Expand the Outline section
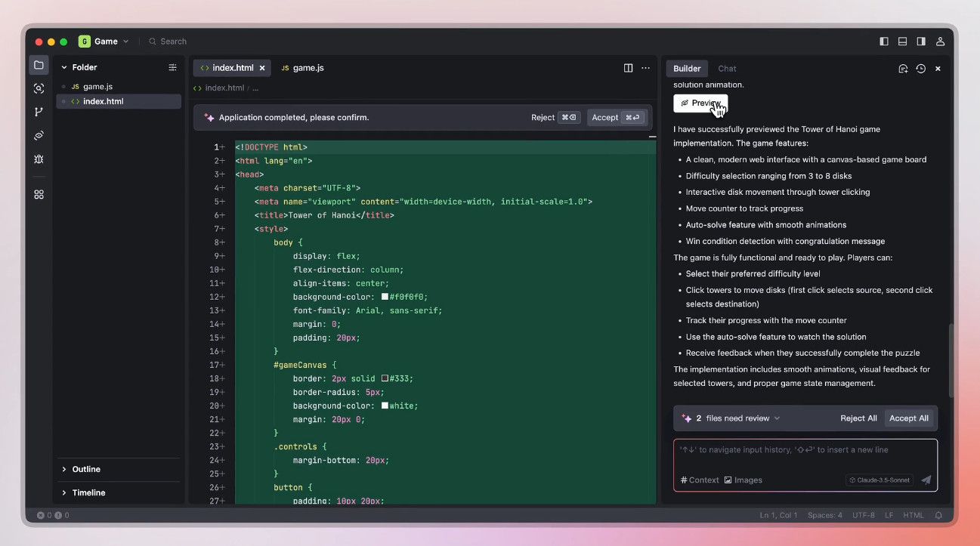Image resolution: width=980 pixels, height=546 pixels. [85, 469]
